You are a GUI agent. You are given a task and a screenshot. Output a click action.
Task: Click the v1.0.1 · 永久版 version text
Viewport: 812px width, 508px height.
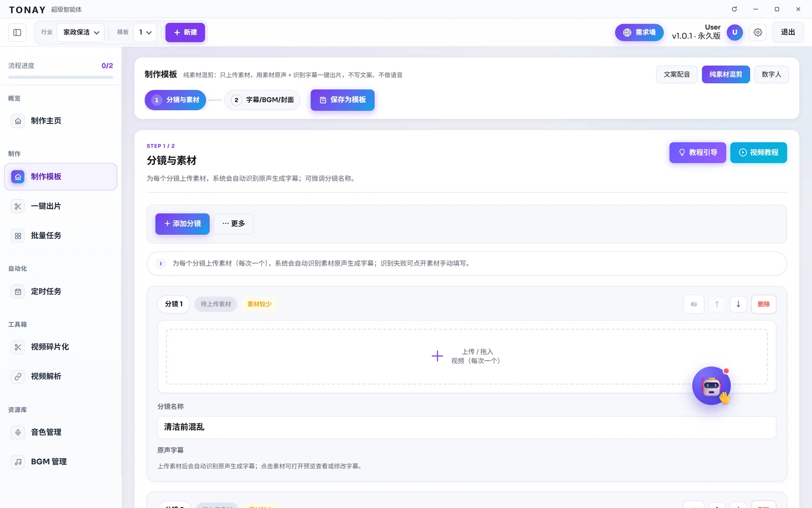pyautogui.click(x=696, y=36)
